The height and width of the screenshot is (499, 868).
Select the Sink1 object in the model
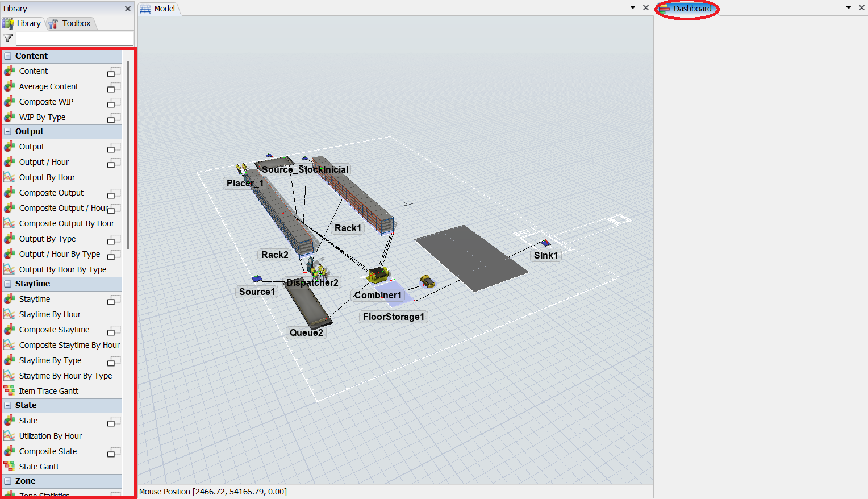[x=545, y=243]
